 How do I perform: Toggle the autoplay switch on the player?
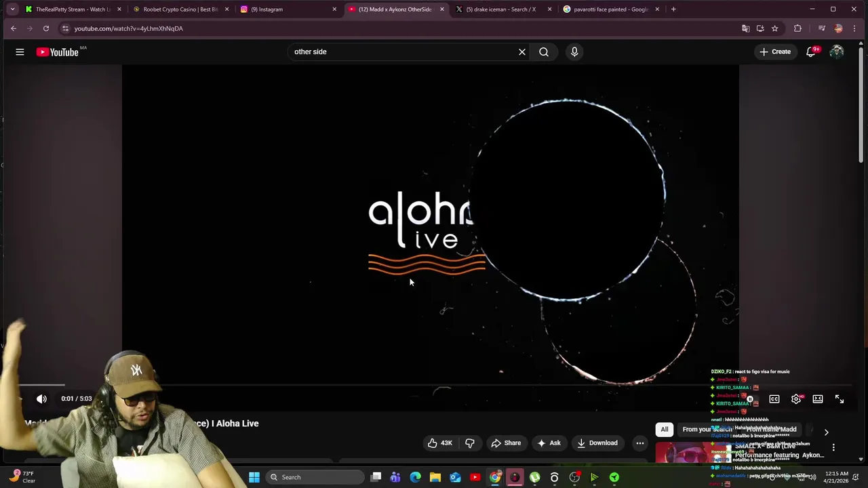pos(751,399)
